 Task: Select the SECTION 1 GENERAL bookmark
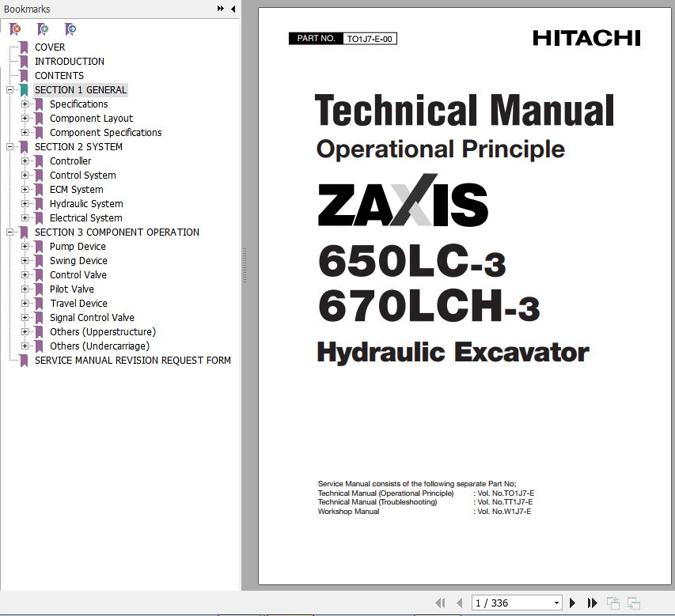[81, 90]
